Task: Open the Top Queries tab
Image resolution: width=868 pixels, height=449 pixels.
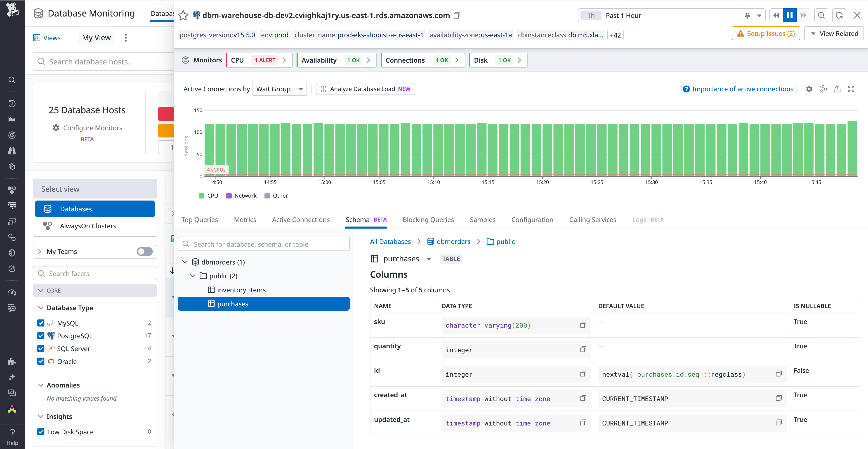Action: (199, 220)
